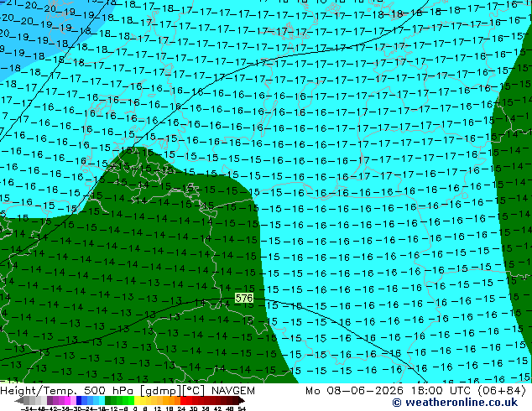The image size is (532, 411).
Task: Click the NAVGEM model label
Action: 233,391
